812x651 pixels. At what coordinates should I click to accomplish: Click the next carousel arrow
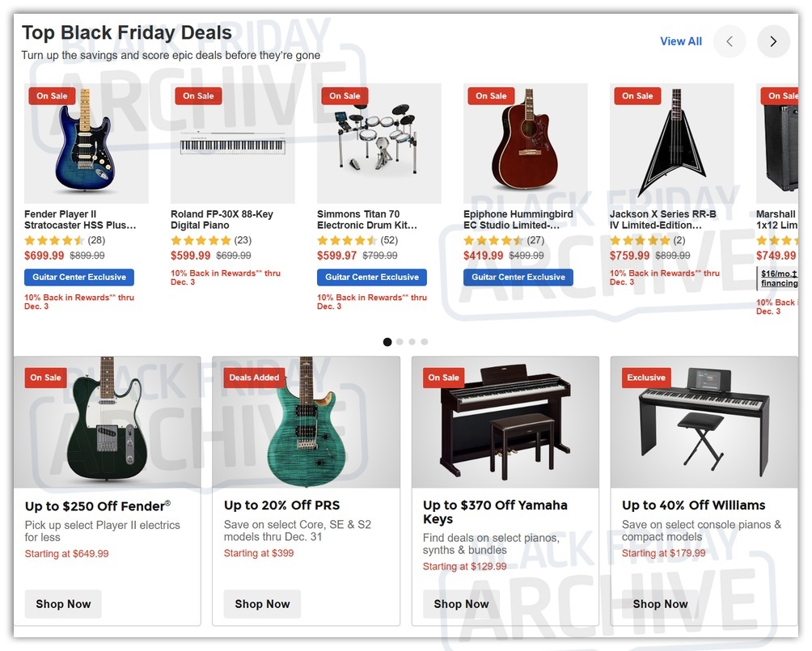tap(773, 41)
